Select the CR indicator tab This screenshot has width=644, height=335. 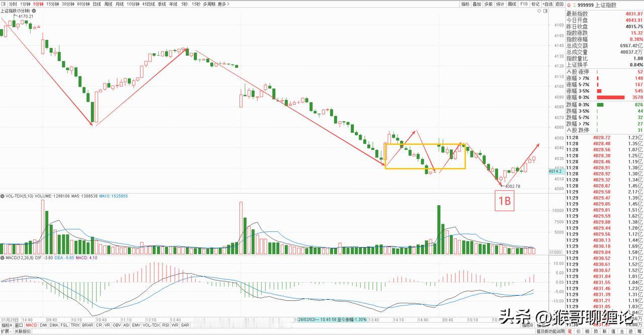pos(99,325)
